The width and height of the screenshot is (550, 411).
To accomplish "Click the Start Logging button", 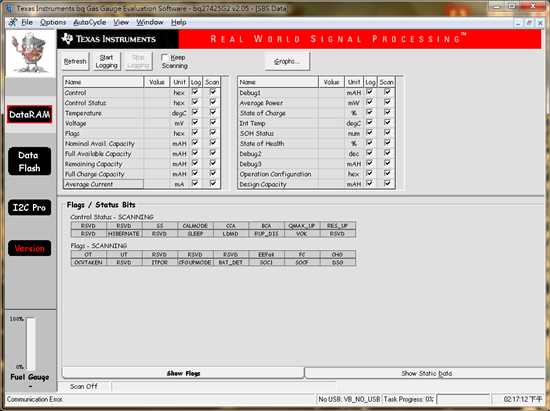I will tap(106, 61).
